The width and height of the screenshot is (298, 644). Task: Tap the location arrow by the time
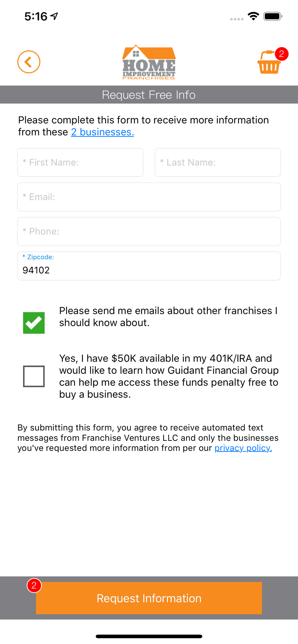click(54, 16)
